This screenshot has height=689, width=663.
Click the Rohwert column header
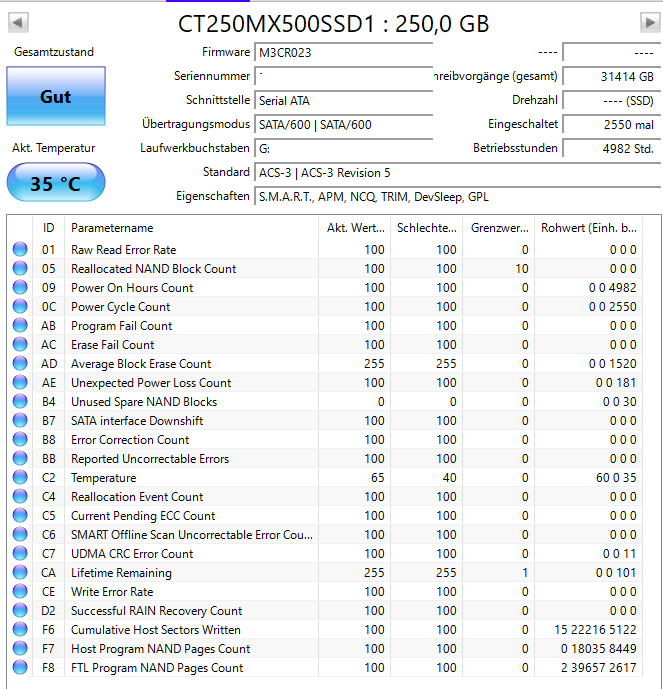tap(588, 228)
